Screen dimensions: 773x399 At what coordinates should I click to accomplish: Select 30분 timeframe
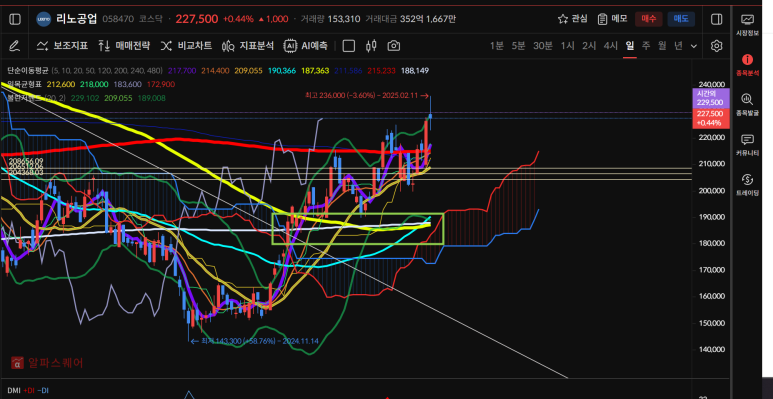[x=543, y=46]
